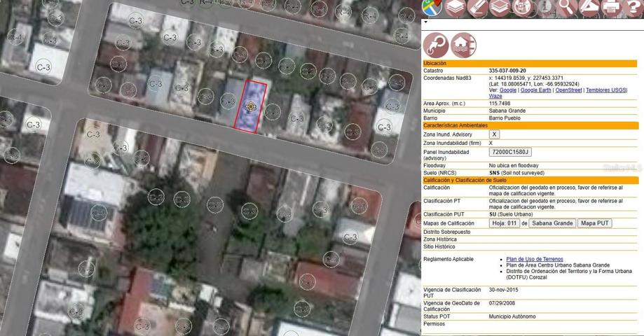Click the Plan de Area Centro Urbano text
This screenshot has width=644, height=336.
[x=558, y=265]
